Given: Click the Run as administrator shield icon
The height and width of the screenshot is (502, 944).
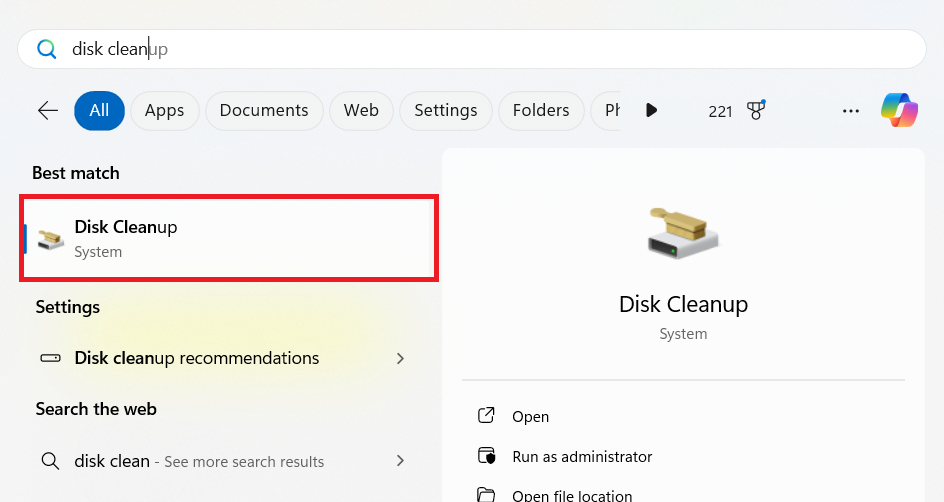Looking at the screenshot, I should coord(486,456).
